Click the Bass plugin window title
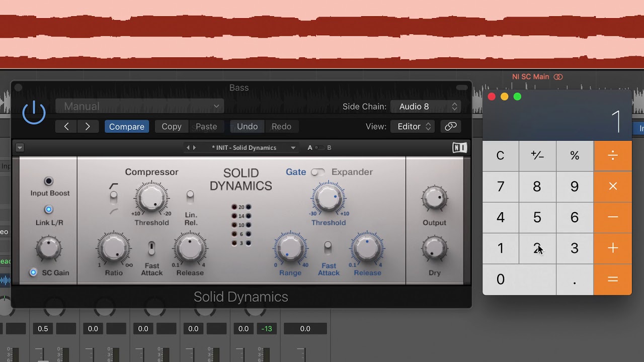Viewport: 644px width, 362px height. [x=239, y=87]
